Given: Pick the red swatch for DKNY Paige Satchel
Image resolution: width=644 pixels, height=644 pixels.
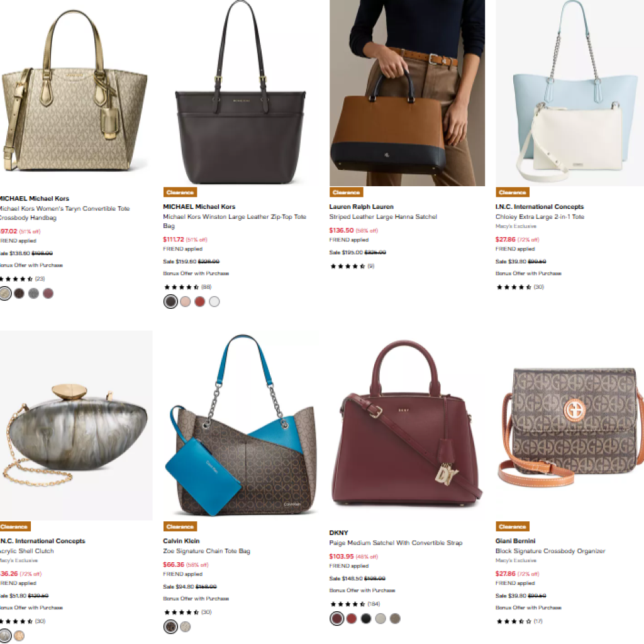Looking at the screenshot, I should coord(352,619).
